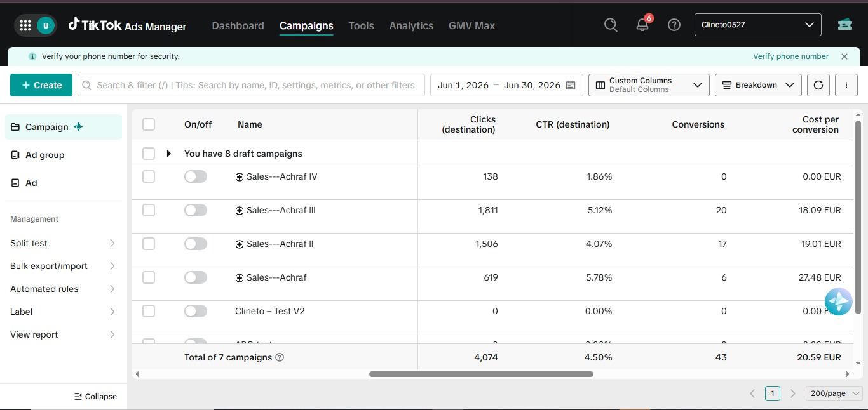Open the 200/page size dropdown
Screen dimensions: 868x410
click(x=834, y=393)
